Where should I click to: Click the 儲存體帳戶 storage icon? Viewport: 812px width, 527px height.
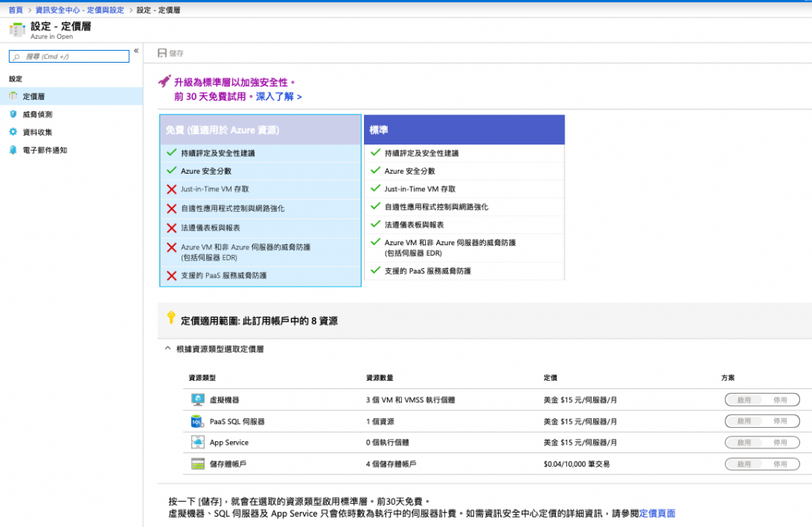coord(197,464)
